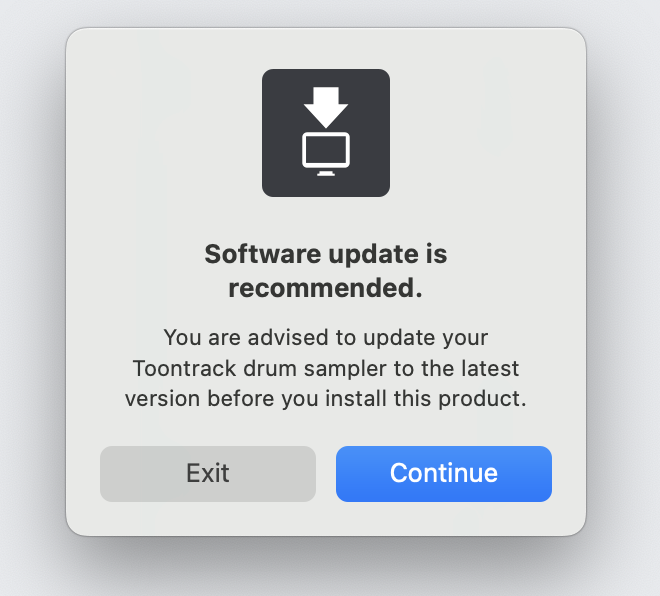Click the monitor glyph in installer icon
660x596 pixels.
[325, 152]
